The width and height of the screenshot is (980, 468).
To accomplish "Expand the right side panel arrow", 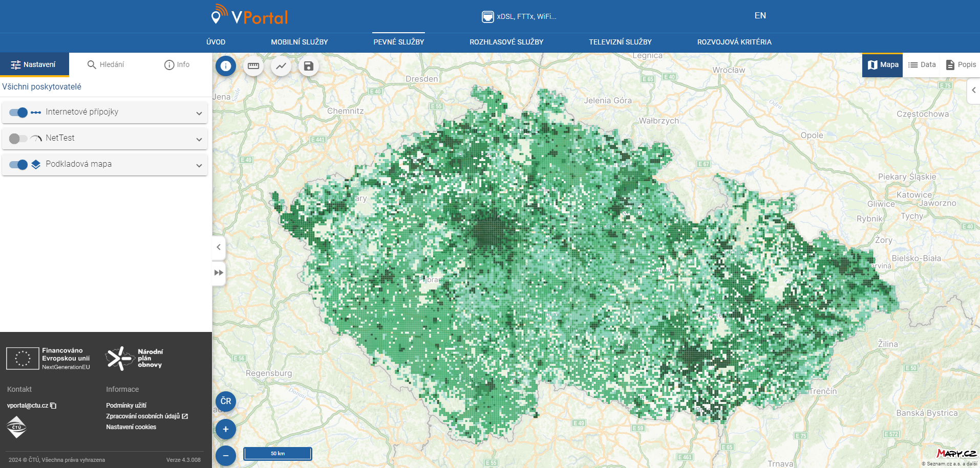I will 973,90.
